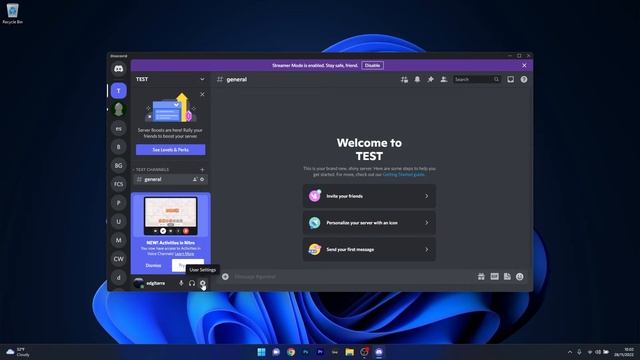Open the P server

(x=118, y=203)
